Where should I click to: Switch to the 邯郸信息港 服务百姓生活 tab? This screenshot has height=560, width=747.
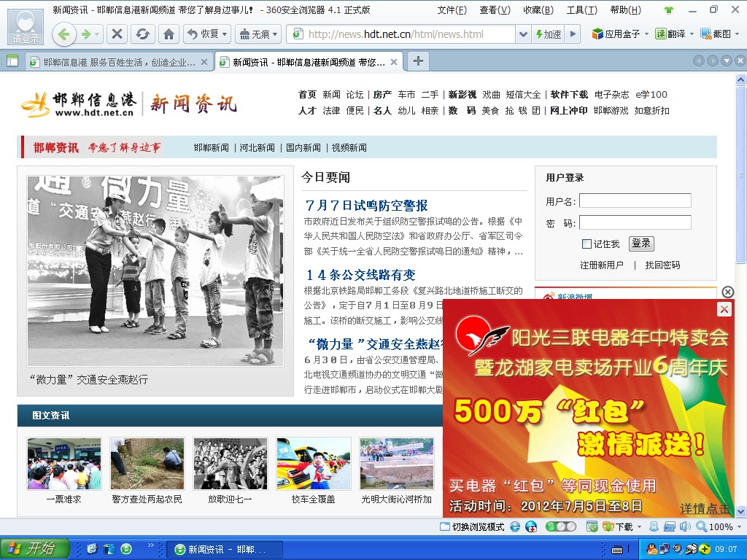coord(119,63)
